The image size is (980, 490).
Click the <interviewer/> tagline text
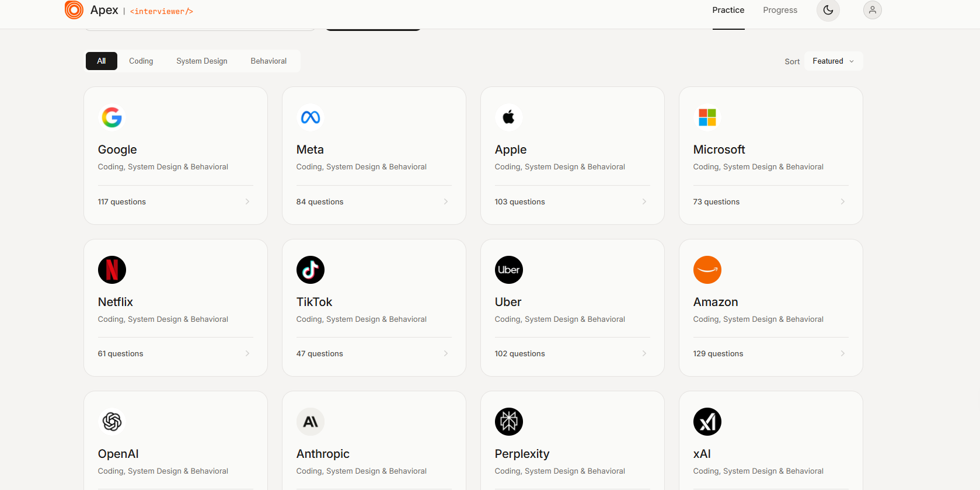(x=162, y=11)
